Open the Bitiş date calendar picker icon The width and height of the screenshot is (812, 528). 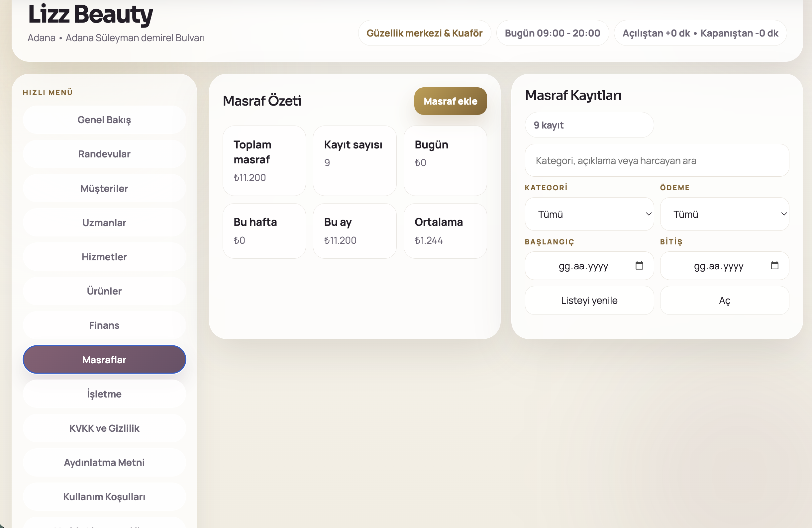(x=774, y=265)
